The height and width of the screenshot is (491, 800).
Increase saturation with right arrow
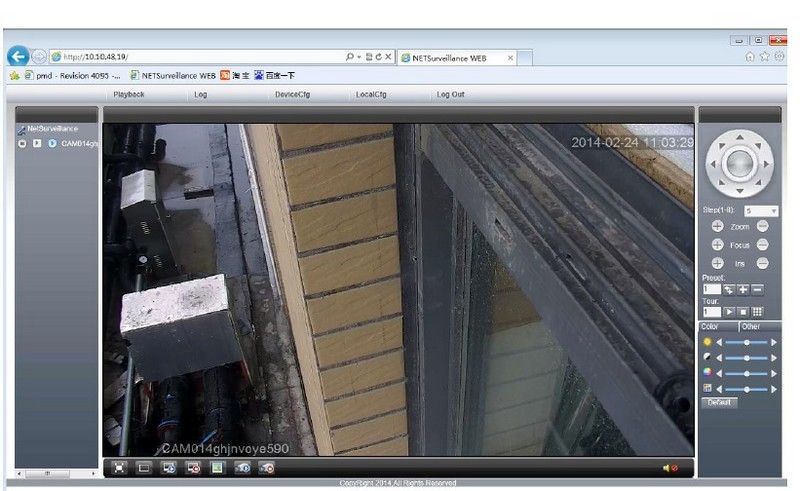774,374
